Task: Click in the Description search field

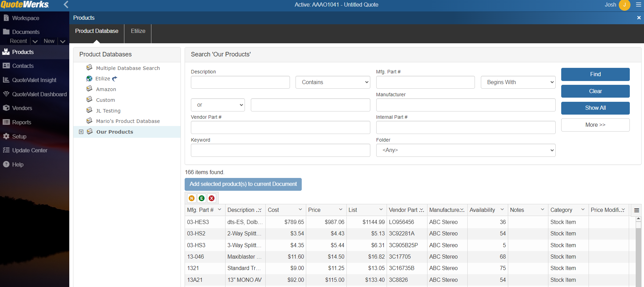Action: (x=240, y=82)
